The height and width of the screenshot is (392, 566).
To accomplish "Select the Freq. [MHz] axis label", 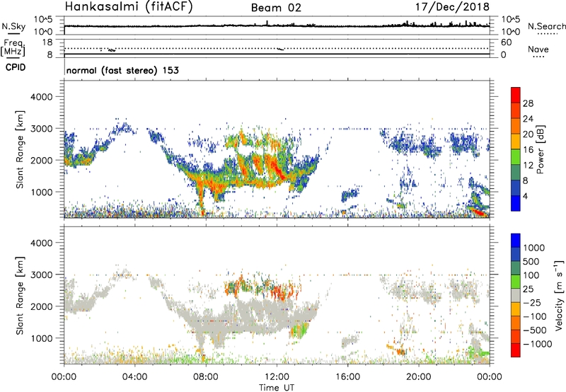I will click(x=13, y=47).
